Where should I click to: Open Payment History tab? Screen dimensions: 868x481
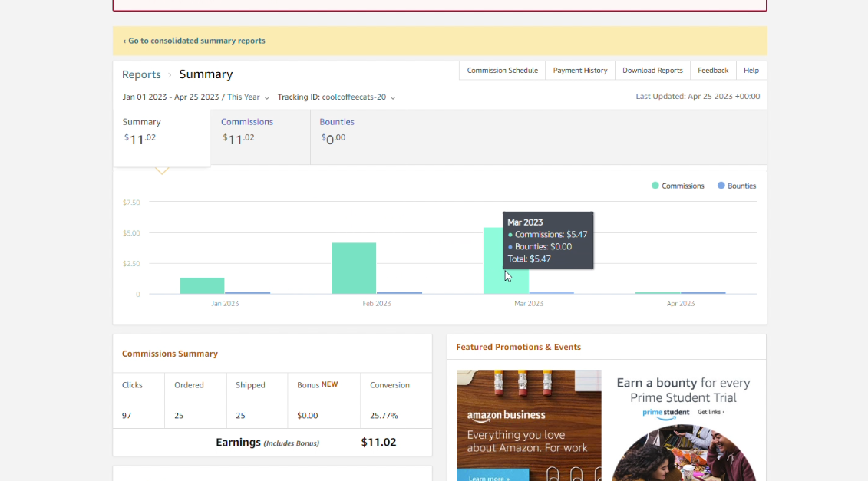(x=580, y=71)
